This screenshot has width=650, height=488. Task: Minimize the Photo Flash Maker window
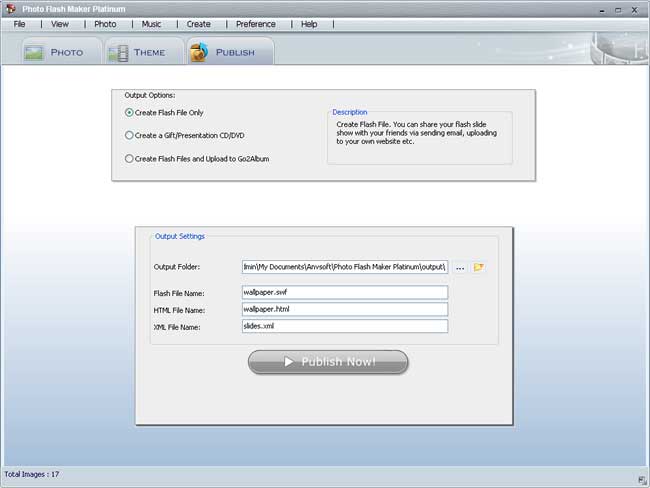click(x=602, y=10)
